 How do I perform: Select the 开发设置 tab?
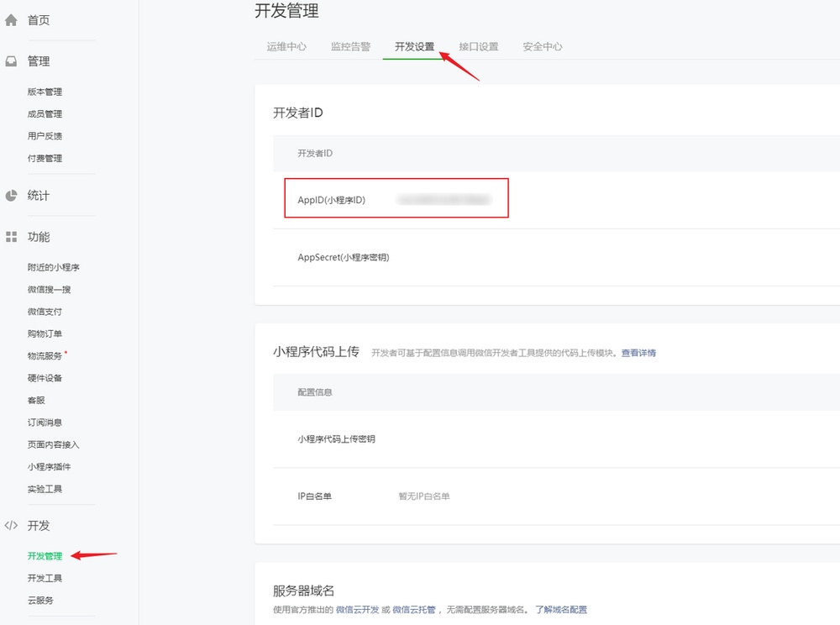(414, 47)
